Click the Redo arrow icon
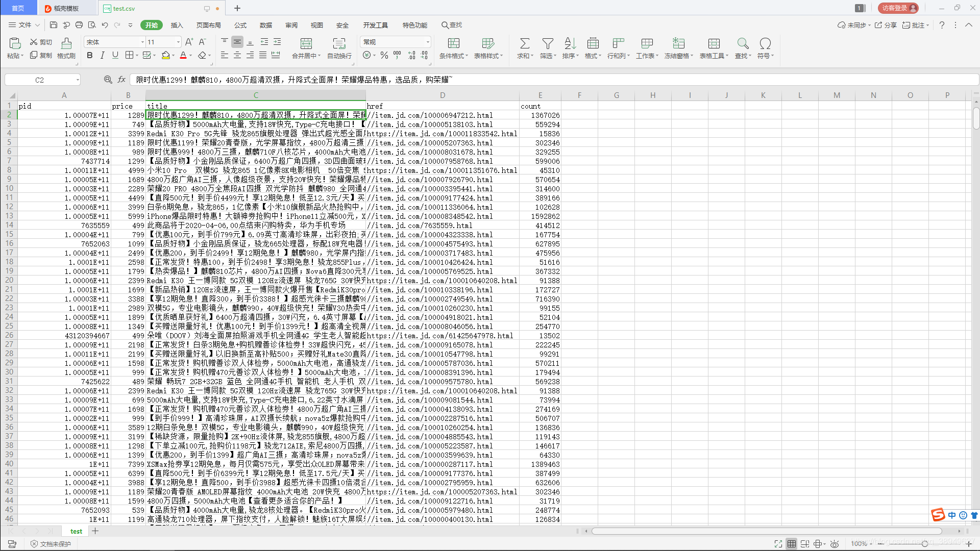 [117, 25]
